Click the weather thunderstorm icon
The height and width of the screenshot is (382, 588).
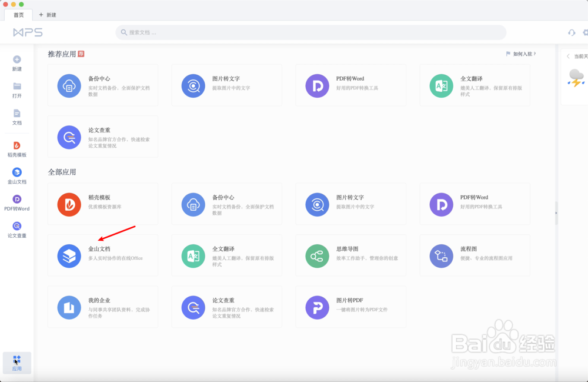pyautogui.click(x=576, y=78)
